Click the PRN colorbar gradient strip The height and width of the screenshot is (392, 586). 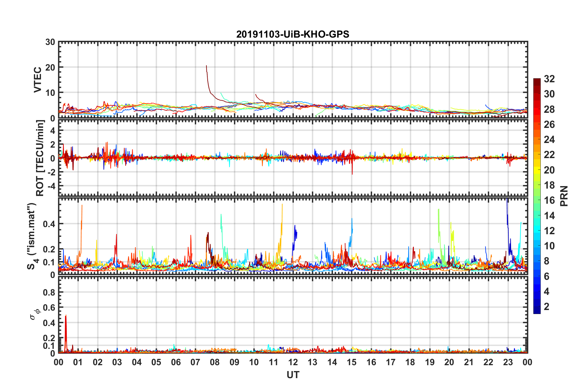[x=537, y=196]
